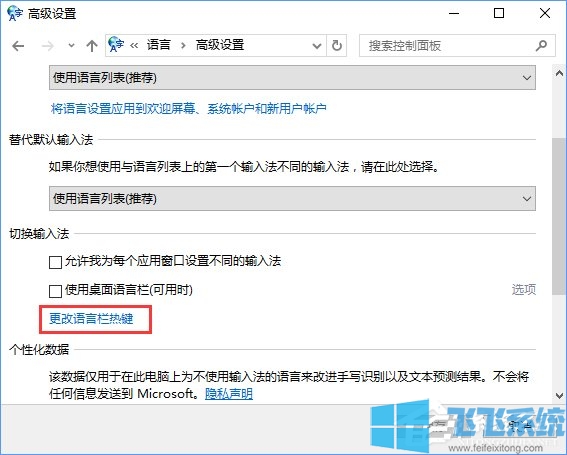Click the scrollbar up arrow

coord(559,73)
